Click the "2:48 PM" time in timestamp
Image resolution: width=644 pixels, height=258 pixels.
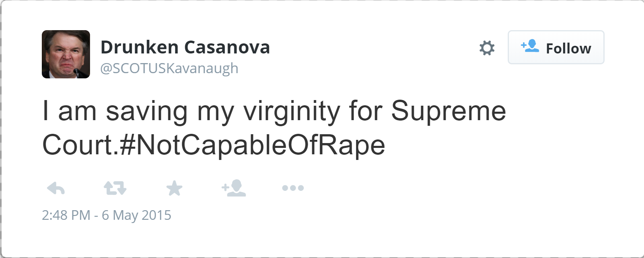pyautogui.click(x=66, y=215)
